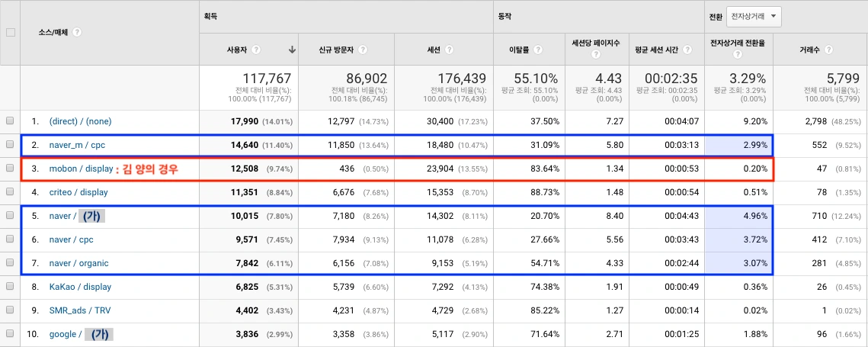868x347 pixels.
Task: Open SMR_ads / TRV source link
Action: (x=81, y=310)
